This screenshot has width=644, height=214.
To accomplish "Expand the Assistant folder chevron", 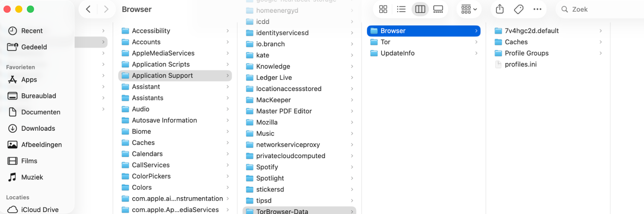I will (227, 87).
